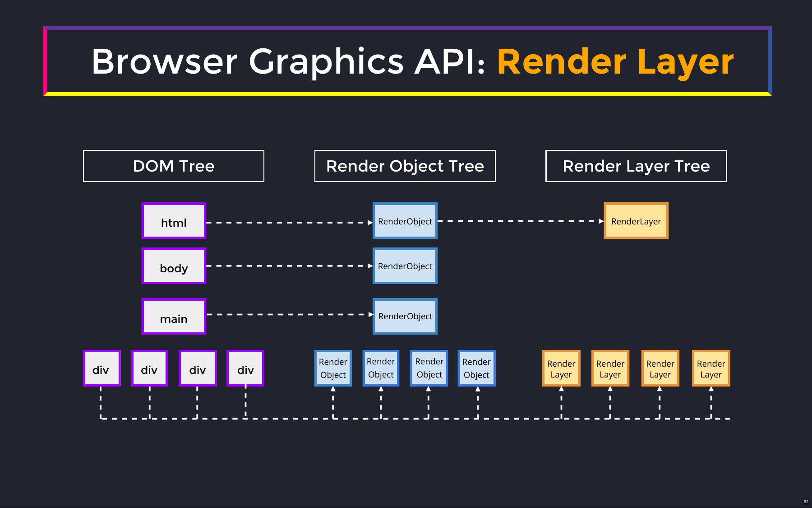
Task: Select the "Render Object Tree" header box
Action: [x=405, y=166]
